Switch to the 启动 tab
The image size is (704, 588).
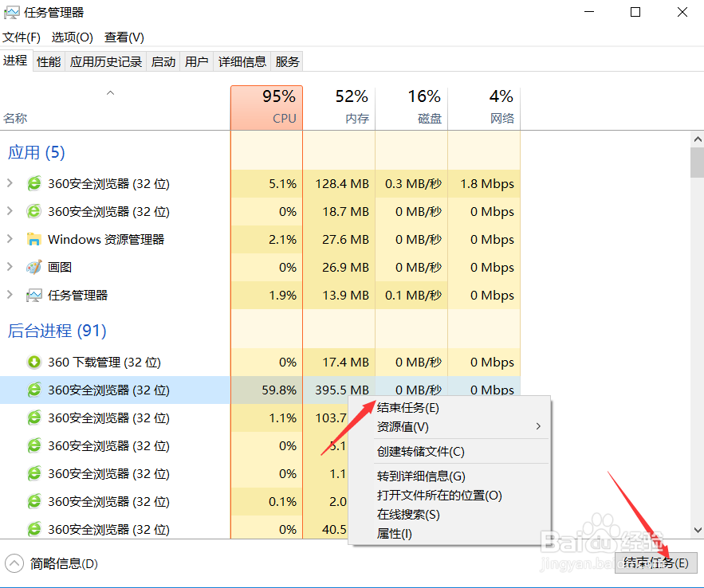click(163, 61)
